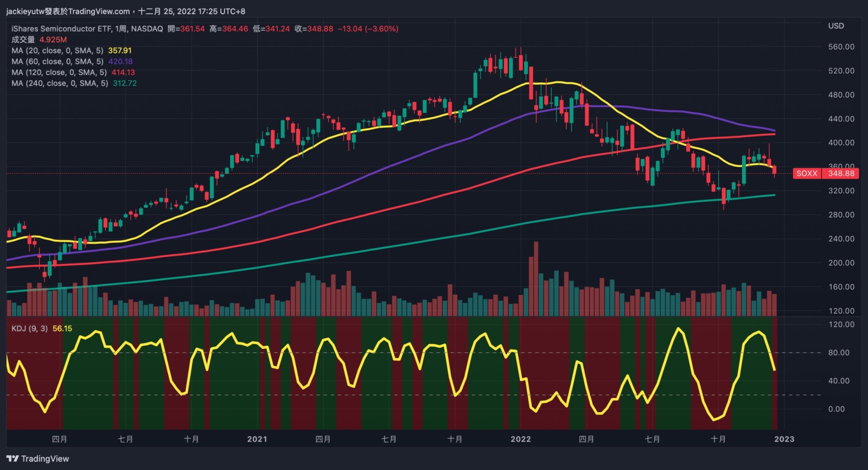Open the MA 120 indicator legend
This screenshot has width=868, height=470.
pos(59,72)
